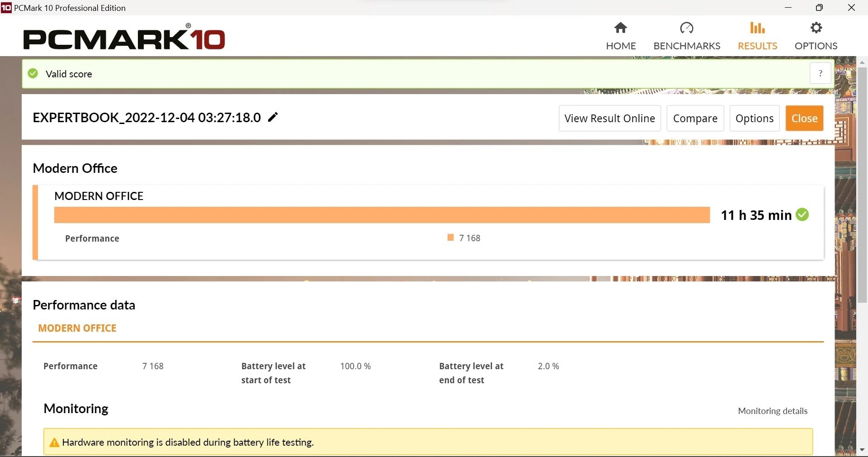Open the Options gear icon
868x457 pixels.
point(816,28)
